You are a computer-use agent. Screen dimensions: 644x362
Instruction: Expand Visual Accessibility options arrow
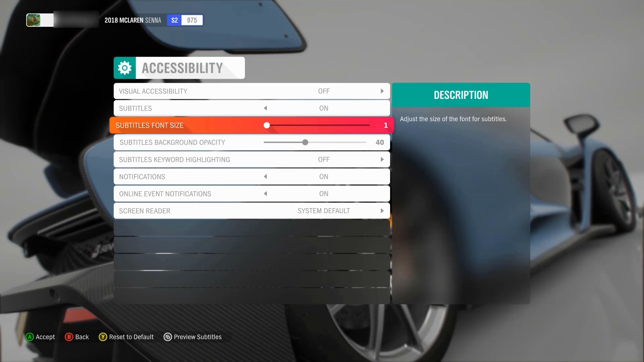point(382,91)
